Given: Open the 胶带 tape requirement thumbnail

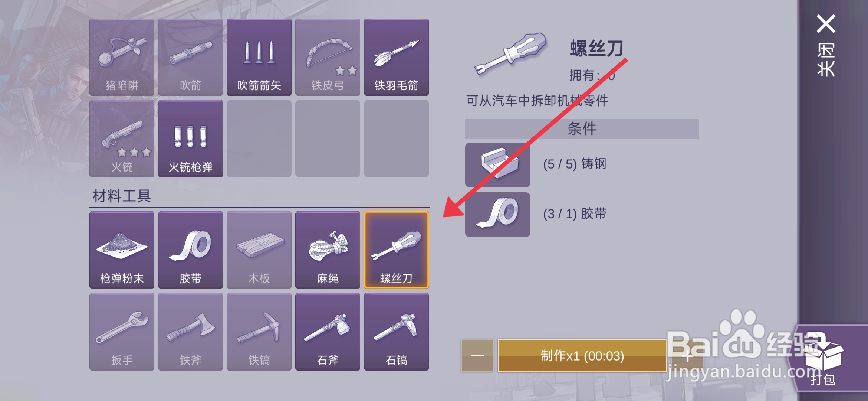Looking at the screenshot, I should (x=498, y=214).
